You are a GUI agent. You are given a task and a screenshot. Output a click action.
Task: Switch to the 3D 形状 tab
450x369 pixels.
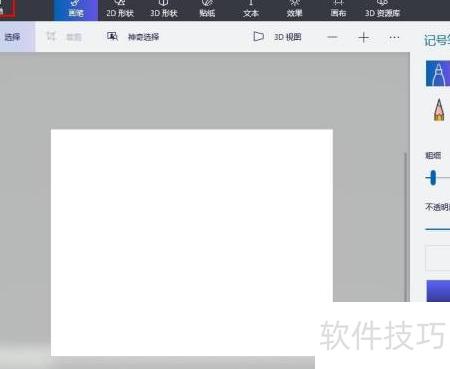164,10
